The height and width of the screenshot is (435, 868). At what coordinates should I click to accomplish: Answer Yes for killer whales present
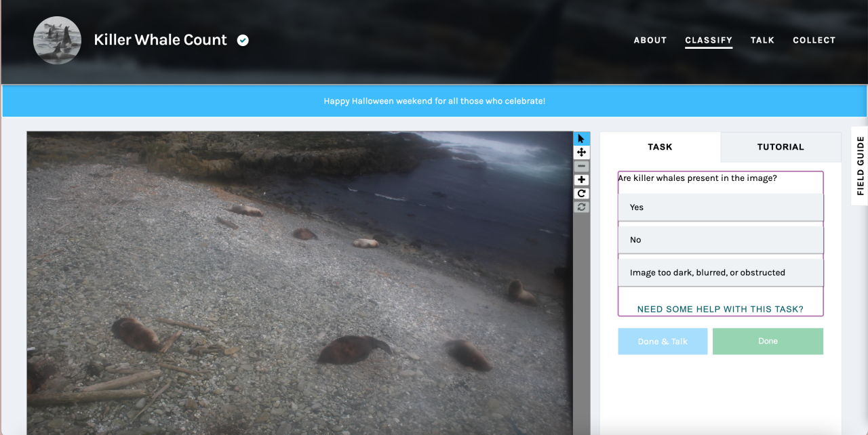[x=721, y=207]
